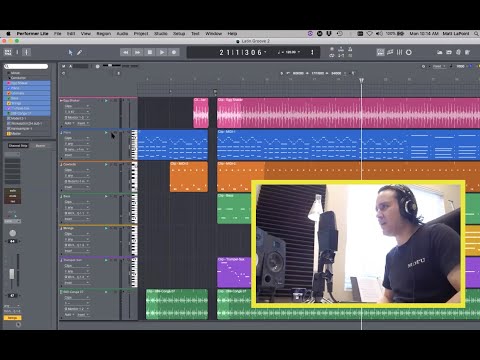Enable play for the Egg Shaker track
Screen dimensions: 480x360
pyautogui.click(x=106, y=101)
